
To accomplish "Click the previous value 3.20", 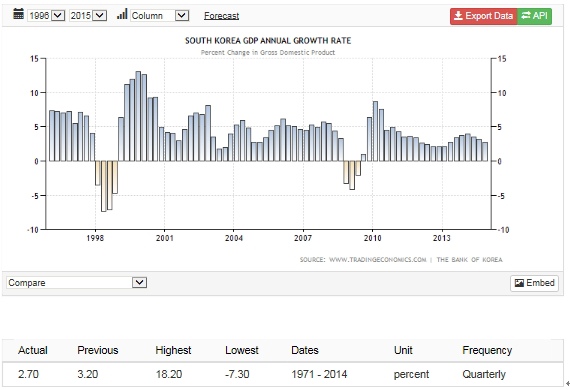I will 88,374.
